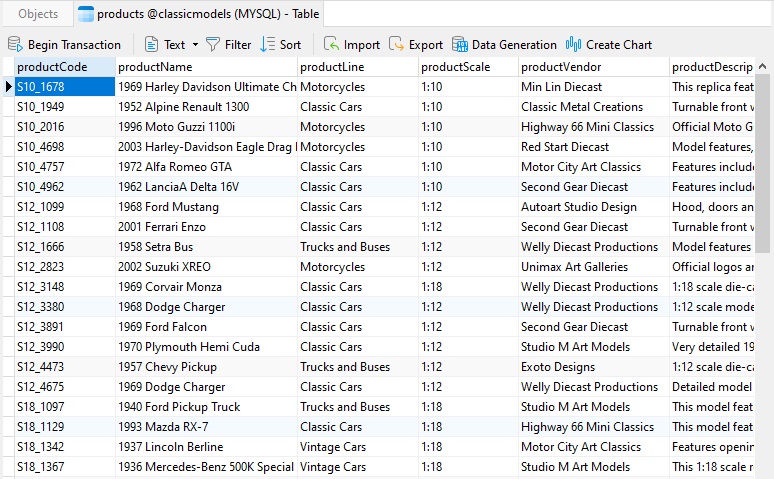This screenshot has height=479, width=774.
Task: Select the cell Exoto Designs
Action: (594, 367)
